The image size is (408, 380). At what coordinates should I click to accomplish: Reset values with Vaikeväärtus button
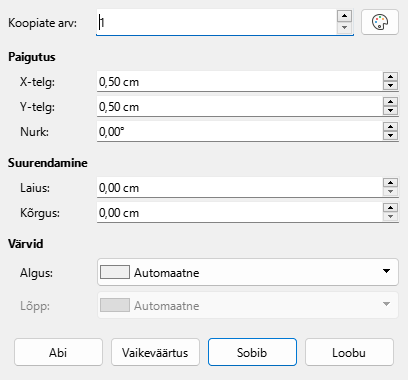(155, 352)
